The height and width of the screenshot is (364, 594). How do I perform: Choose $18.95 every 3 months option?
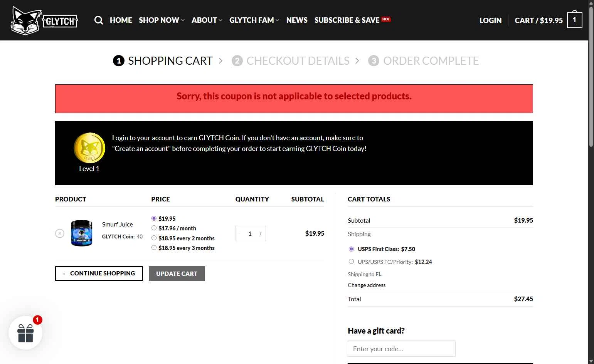154,248
